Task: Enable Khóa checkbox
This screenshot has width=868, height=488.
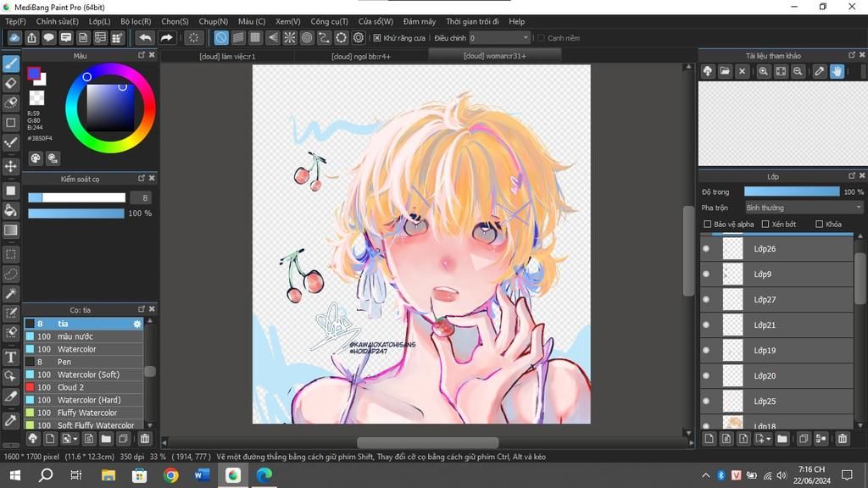Action: [x=820, y=224]
